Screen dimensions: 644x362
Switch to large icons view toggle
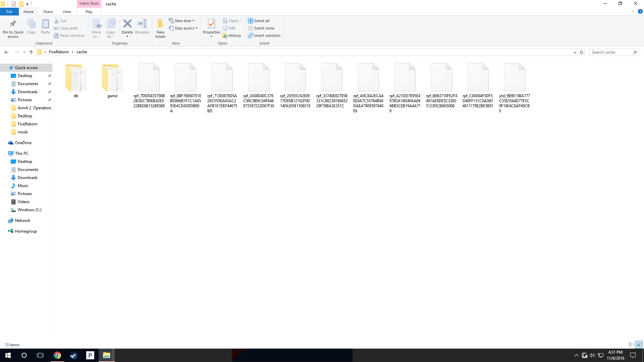click(x=639, y=345)
